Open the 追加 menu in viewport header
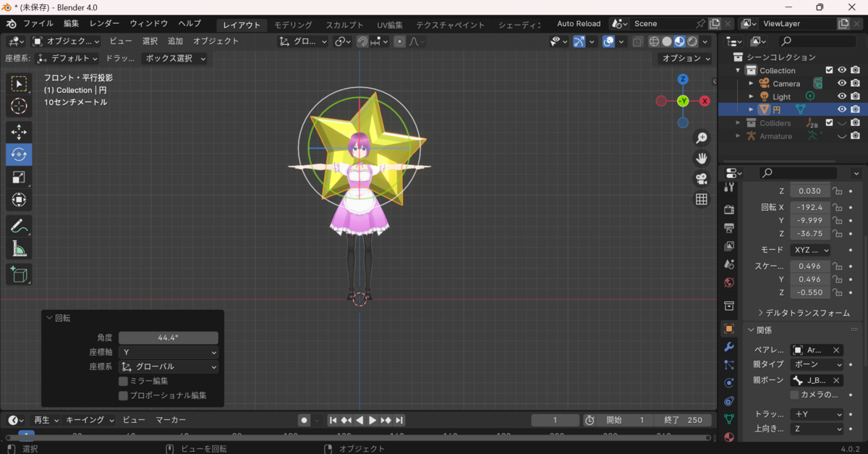The height and width of the screenshot is (454, 868). [175, 41]
